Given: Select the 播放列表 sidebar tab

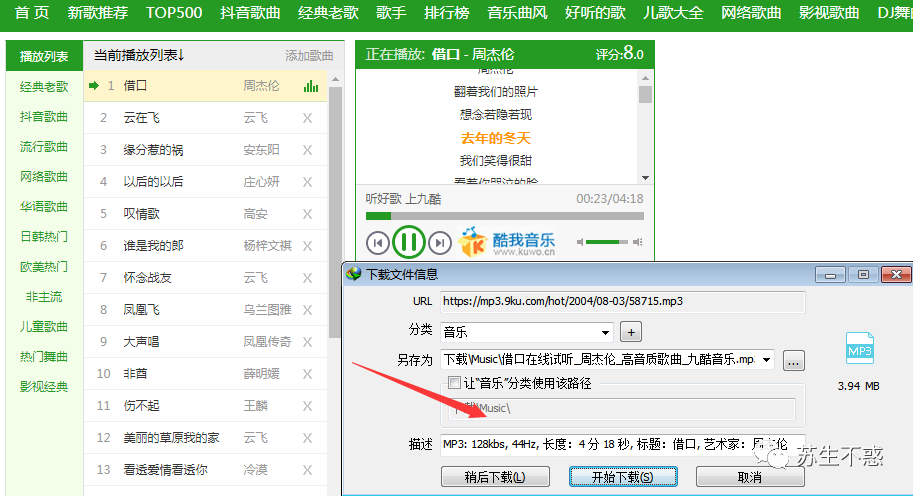Looking at the screenshot, I should tap(44, 56).
